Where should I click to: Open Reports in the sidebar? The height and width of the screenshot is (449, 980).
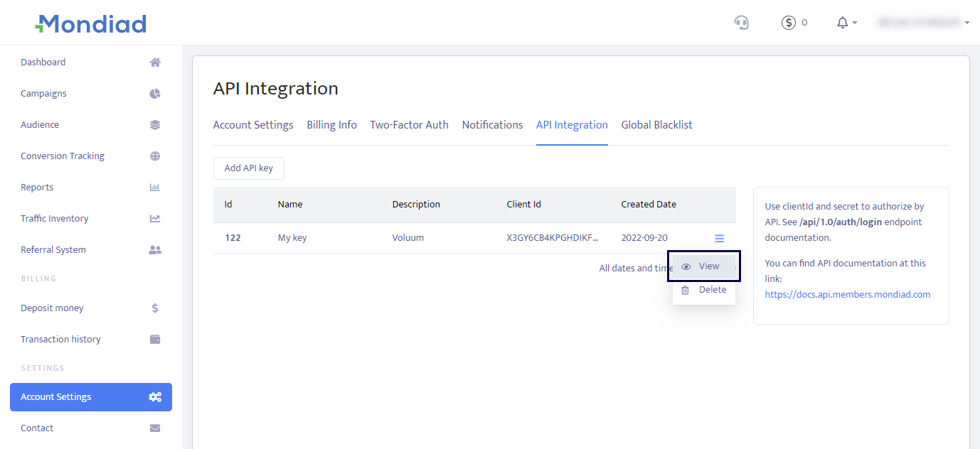coord(37,188)
